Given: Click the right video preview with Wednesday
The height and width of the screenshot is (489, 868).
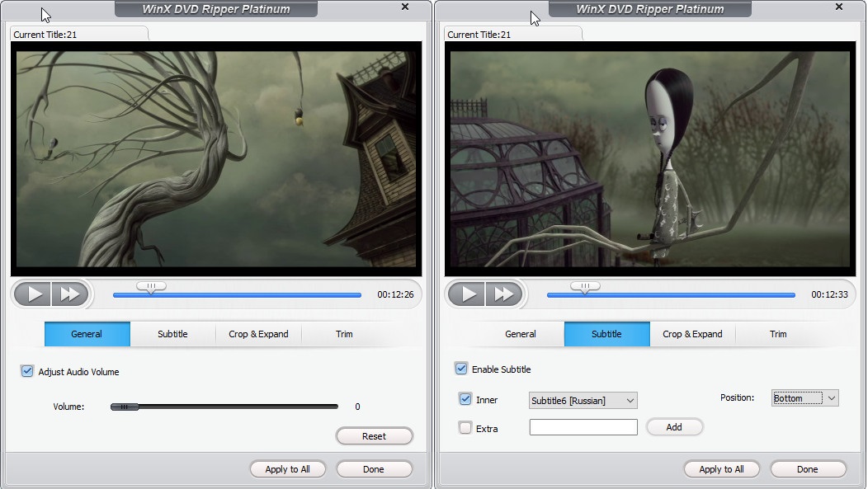Looking at the screenshot, I should pos(650,159).
